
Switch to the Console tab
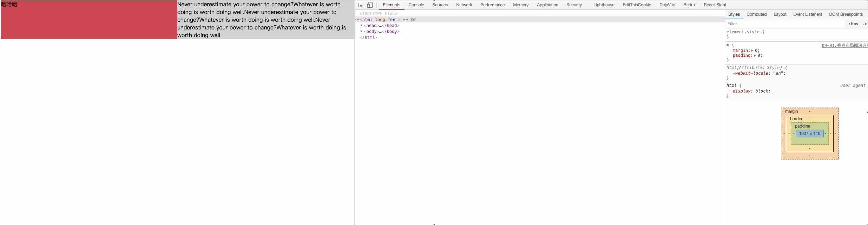[416, 5]
